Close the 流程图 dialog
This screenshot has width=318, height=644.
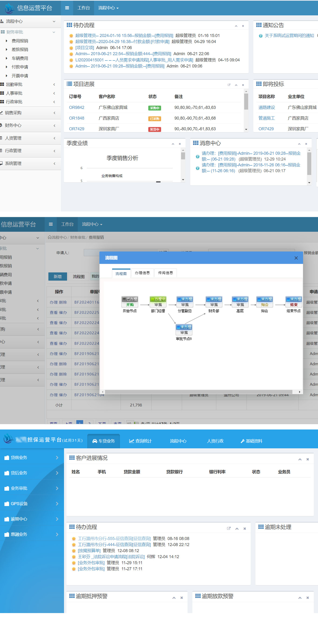(x=296, y=258)
